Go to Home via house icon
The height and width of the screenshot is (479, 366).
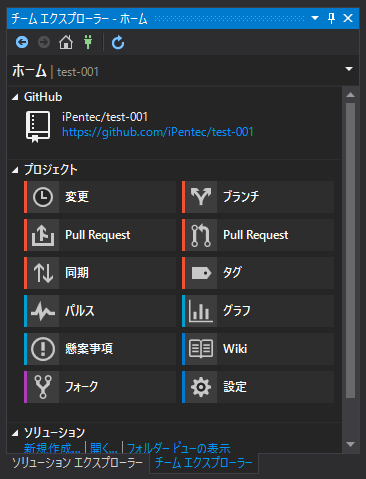pos(66,42)
